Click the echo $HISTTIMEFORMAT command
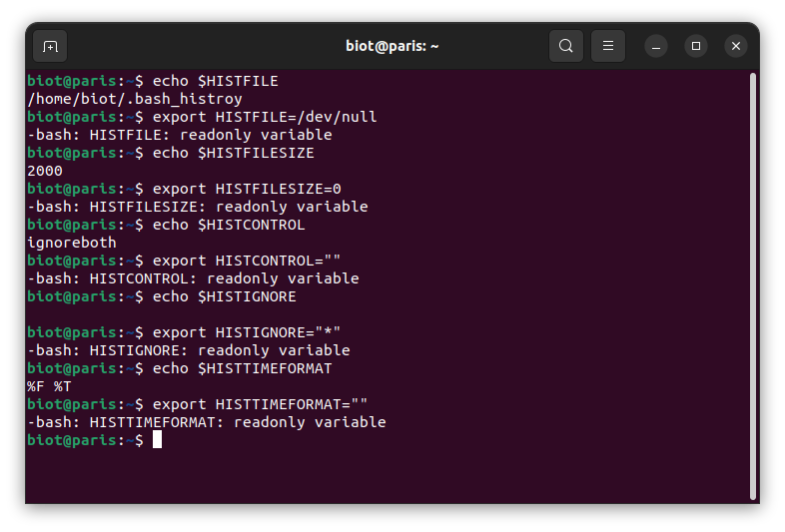 click(x=243, y=368)
